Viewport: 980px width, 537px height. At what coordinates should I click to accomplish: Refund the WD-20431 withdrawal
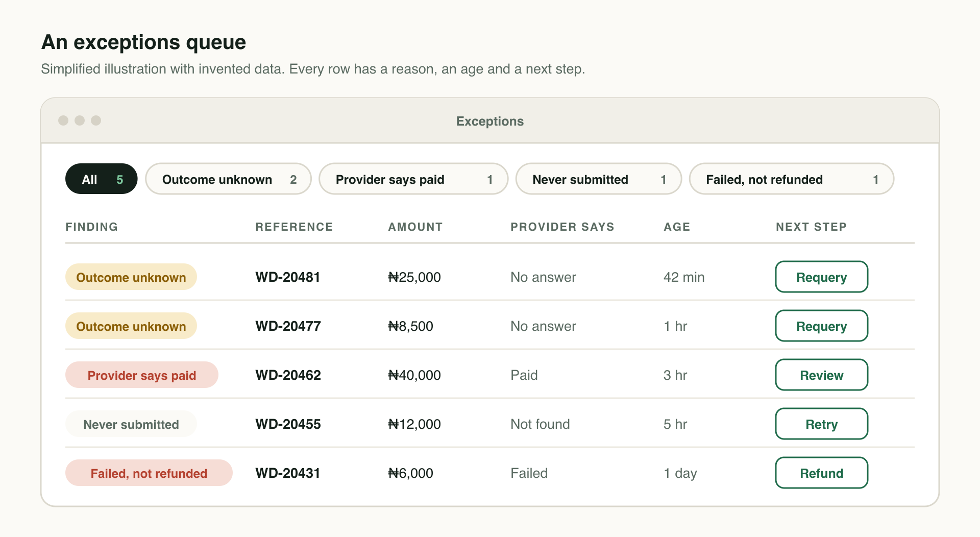[x=821, y=473]
